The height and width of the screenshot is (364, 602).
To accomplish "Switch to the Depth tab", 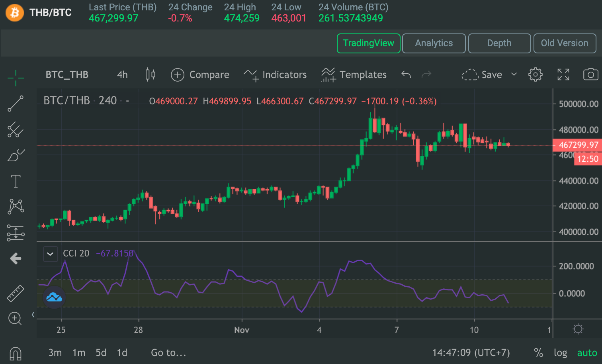I will (x=499, y=43).
